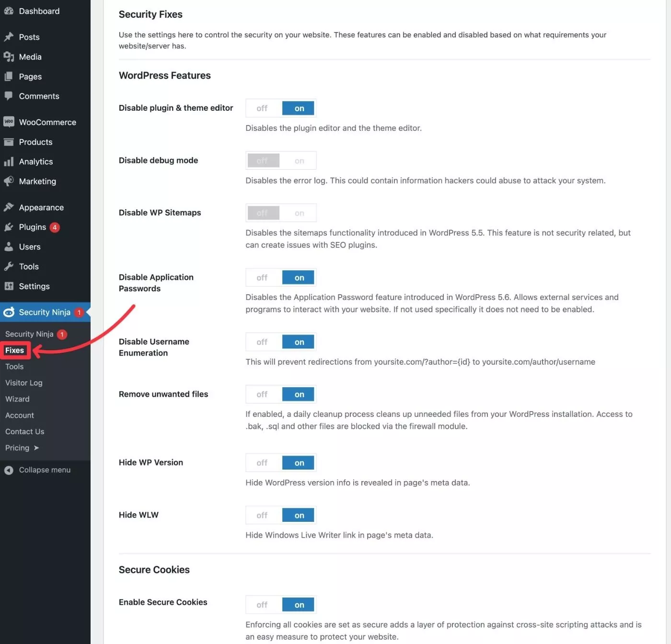
Task: Click the Settings sliders icon
Action: [9, 286]
